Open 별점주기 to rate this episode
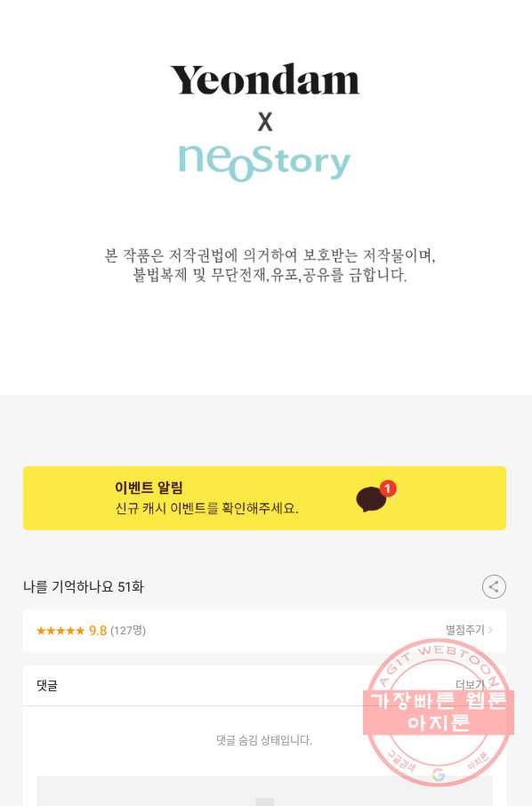Image resolution: width=532 pixels, height=806 pixels. (465, 630)
